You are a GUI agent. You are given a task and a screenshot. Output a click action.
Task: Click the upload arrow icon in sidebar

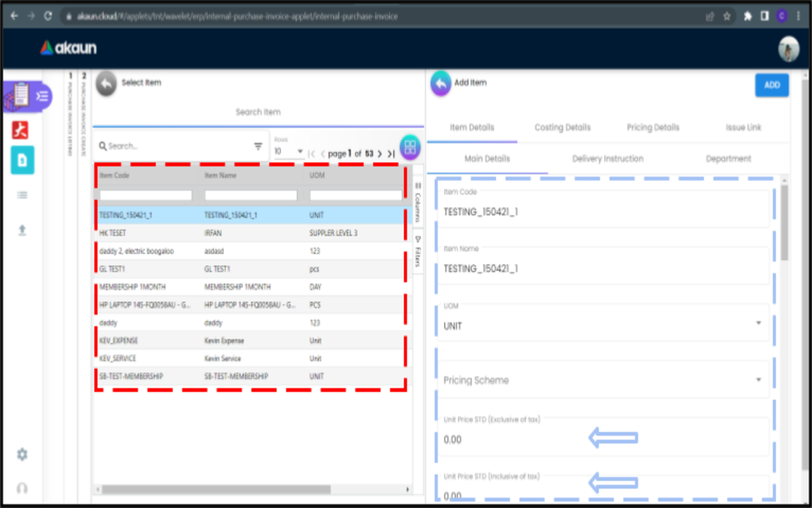click(x=23, y=230)
